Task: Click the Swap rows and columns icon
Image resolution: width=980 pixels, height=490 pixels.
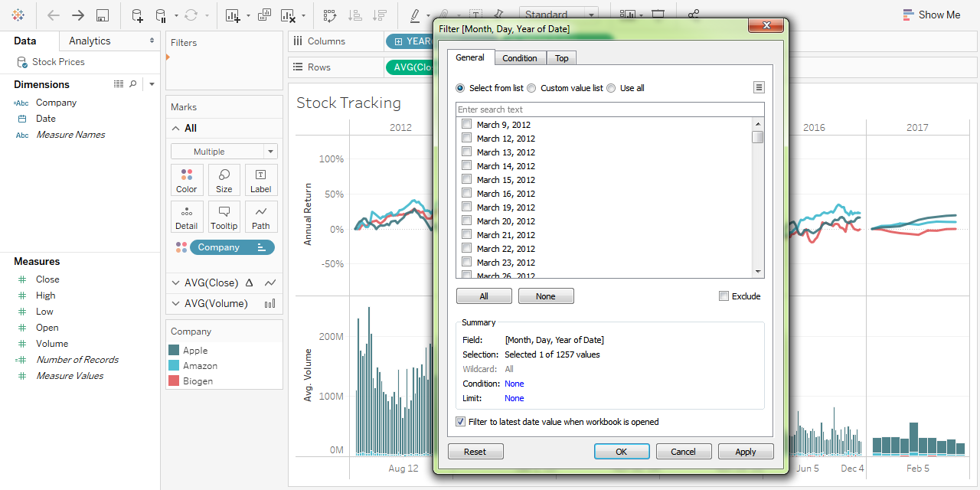Action: 330,15
